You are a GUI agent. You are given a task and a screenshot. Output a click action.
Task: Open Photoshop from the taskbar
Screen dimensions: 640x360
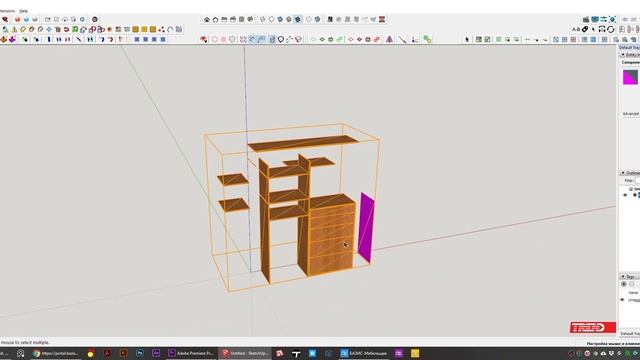click(x=140, y=353)
